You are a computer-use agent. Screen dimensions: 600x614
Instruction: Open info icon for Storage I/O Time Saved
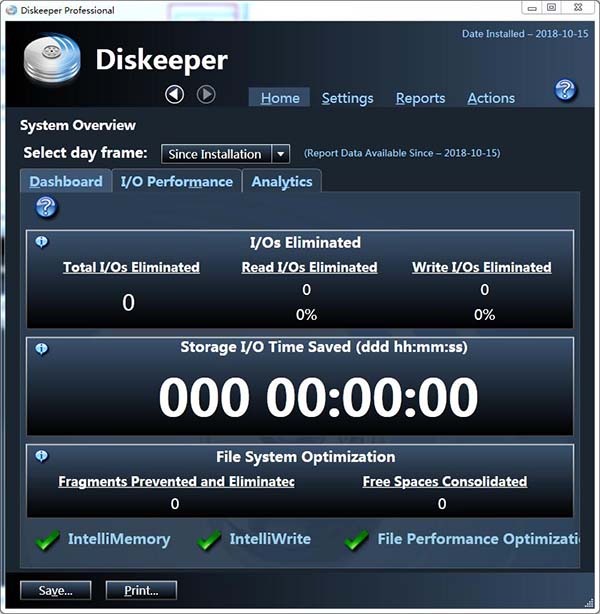(x=42, y=349)
